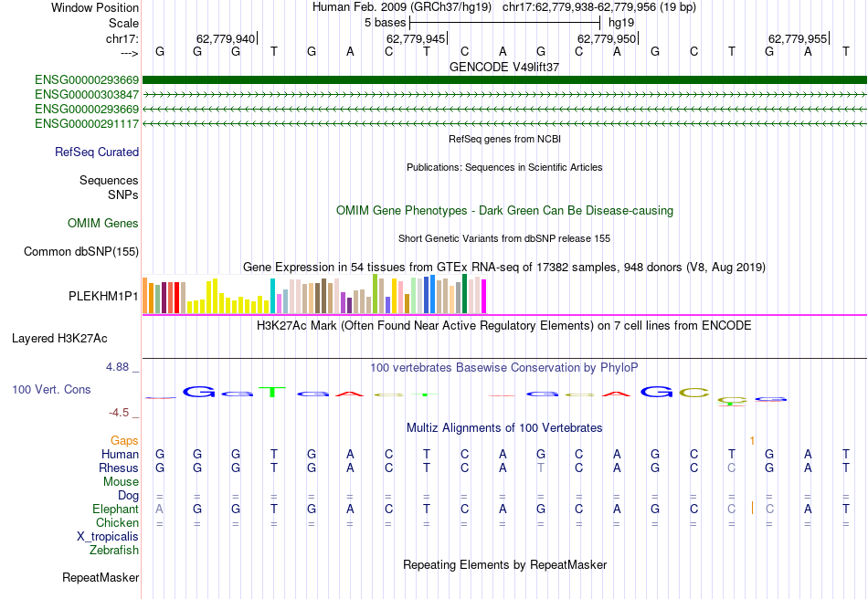The width and height of the screenshot is (868, 599).
Task: Click the H3K27Ac Mark ENCODE track title
Action: (x=504, y=326)
